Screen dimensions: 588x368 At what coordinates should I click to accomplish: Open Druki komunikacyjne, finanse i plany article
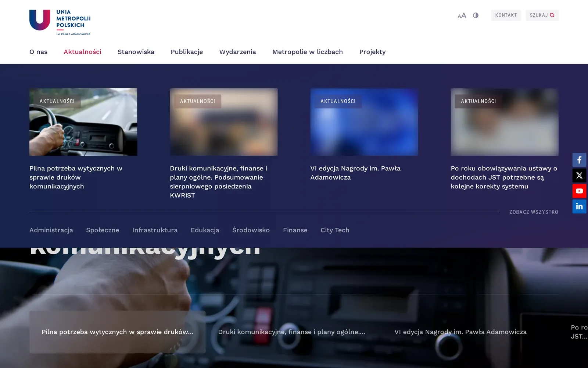tap(219, 182)
